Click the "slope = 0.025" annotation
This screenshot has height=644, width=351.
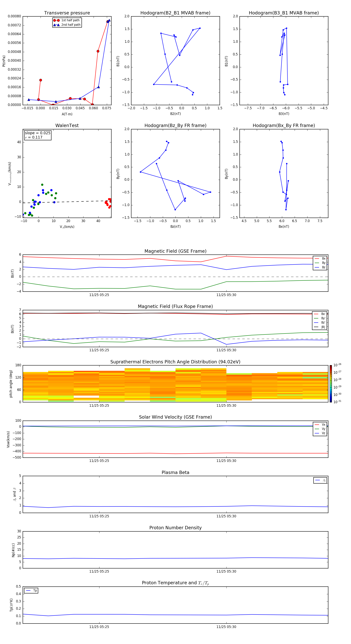(x=38, y=133)
